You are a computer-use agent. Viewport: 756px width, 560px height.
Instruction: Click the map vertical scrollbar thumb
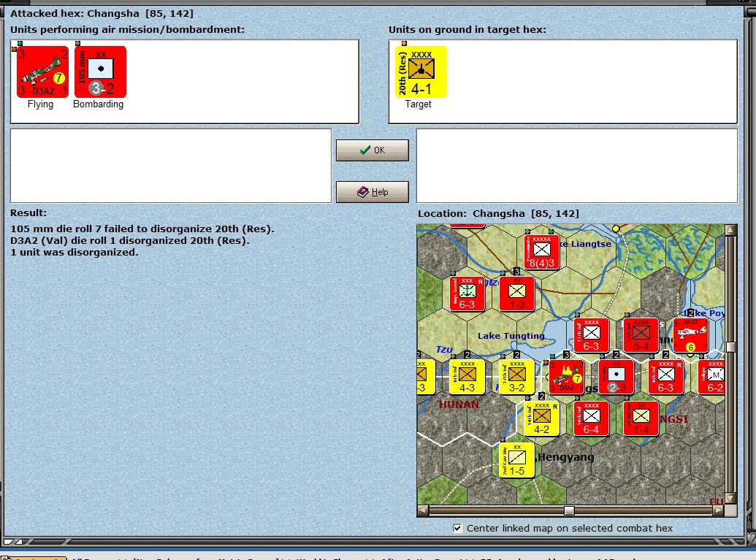pyautogui.click(x=730, y=348)
